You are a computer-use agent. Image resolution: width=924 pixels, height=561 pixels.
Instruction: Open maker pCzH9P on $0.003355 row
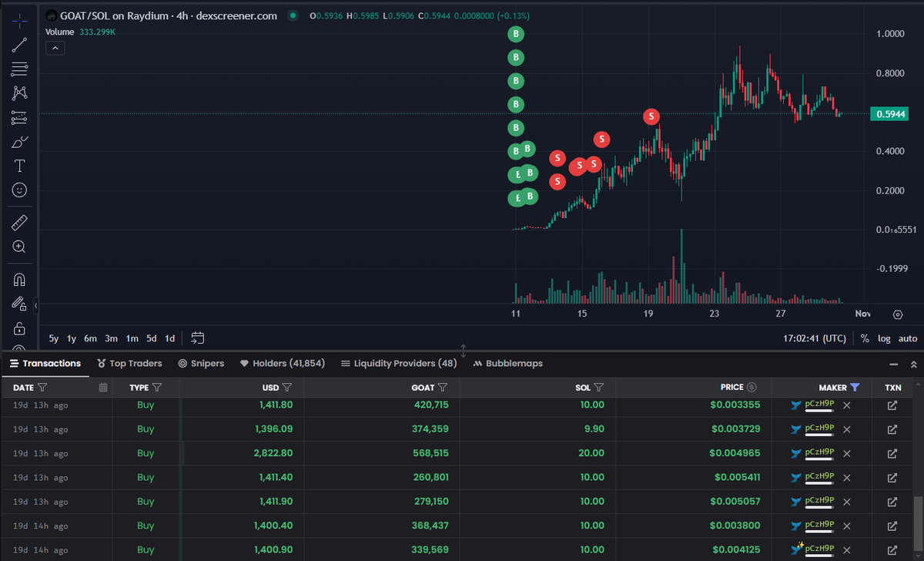[819, 404]
